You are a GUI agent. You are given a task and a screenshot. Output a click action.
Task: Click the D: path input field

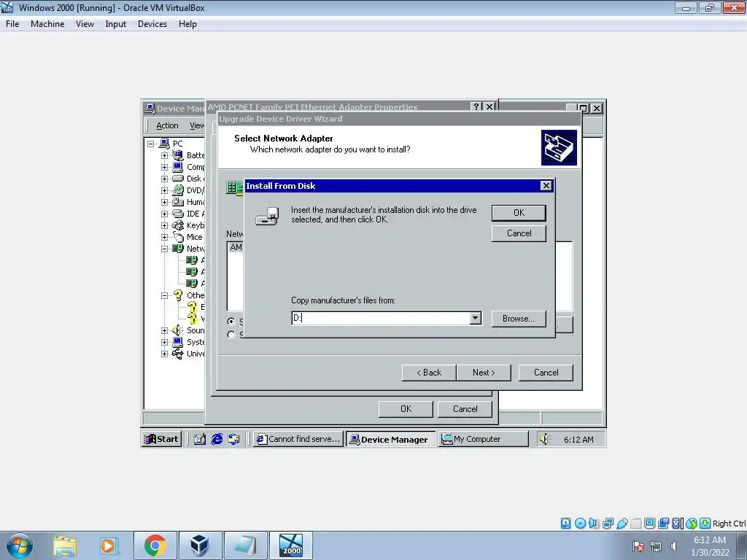click(381, 318)
